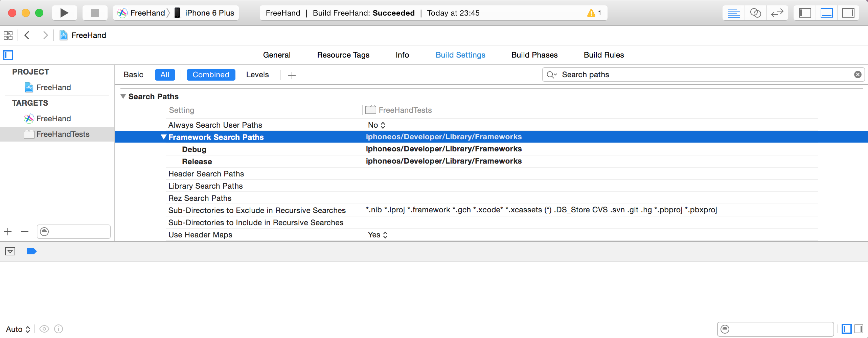Open the Build Phases tab
868x338 pixels.
click(x=534, y=55)
